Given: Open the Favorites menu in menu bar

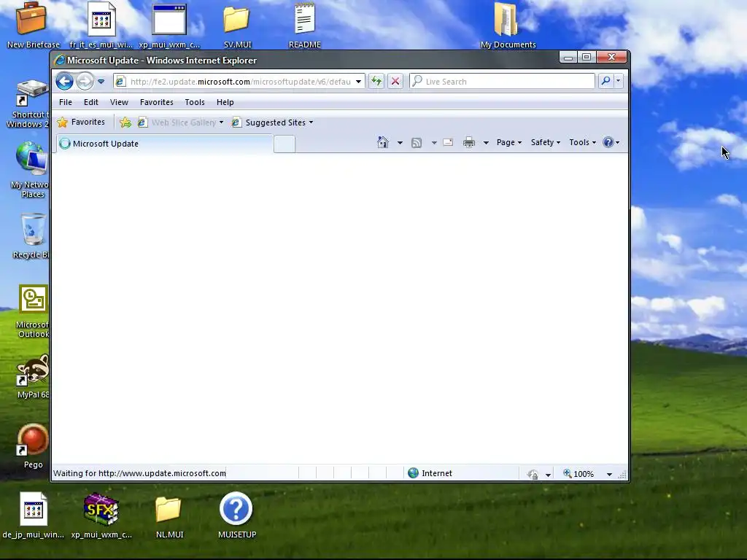Looking at the screenshot, I should click(157, 102).
